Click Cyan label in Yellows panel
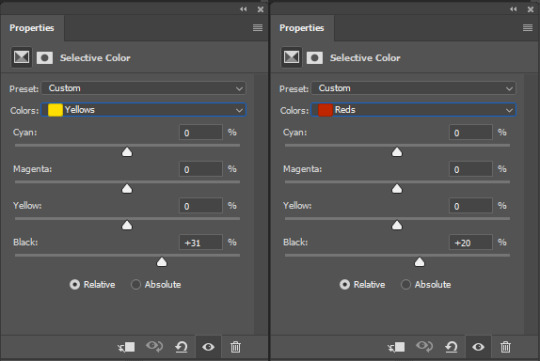 [x=25, y=133]
